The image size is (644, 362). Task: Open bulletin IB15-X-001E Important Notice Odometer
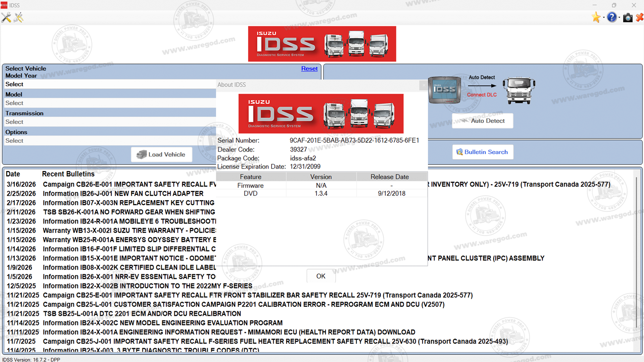tap(111, 258)
